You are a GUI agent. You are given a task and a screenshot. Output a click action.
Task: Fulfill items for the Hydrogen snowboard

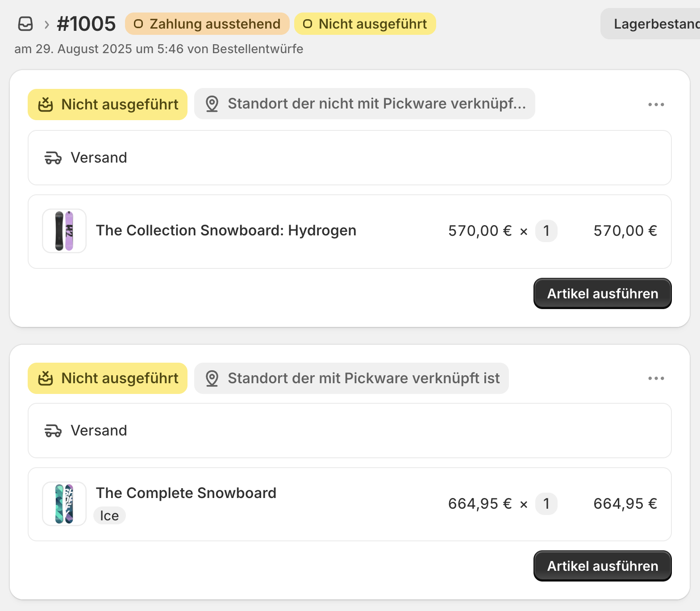(x=602, y=293)
